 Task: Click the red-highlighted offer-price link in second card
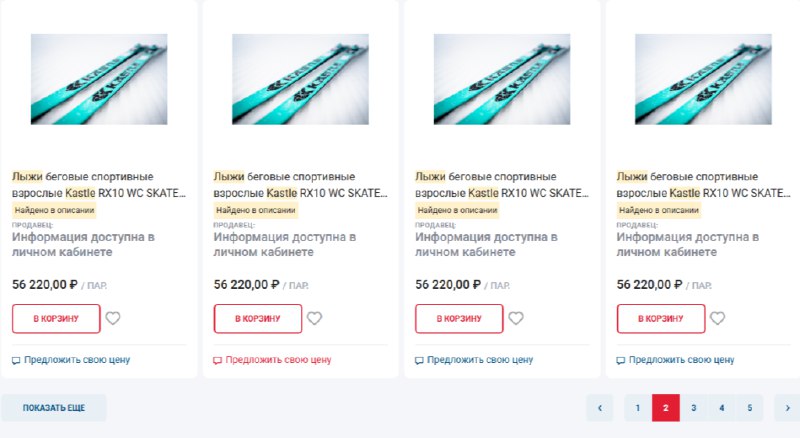tap(278, 360)
